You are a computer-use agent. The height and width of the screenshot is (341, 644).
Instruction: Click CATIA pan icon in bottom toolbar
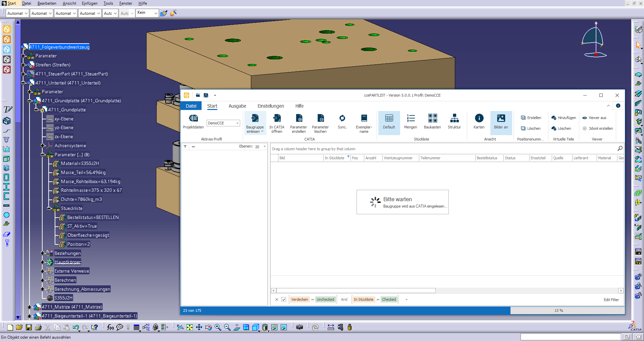point(199,327)
